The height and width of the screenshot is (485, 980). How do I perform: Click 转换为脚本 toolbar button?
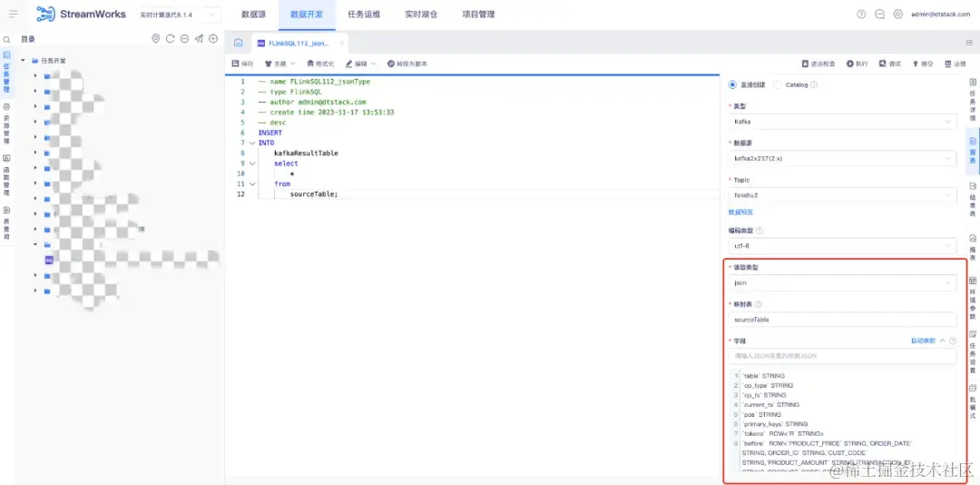[x=407, y=64]
